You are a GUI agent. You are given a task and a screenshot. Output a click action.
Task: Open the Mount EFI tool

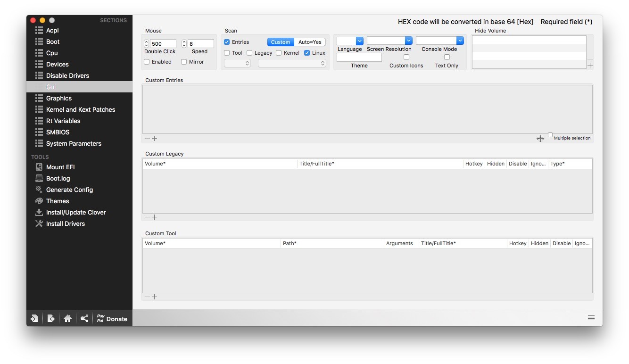60,167
